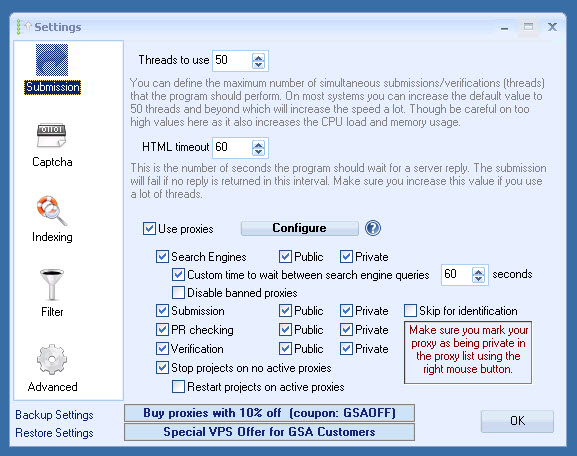Click the red private proxy notice text
The image size is (577, 456).
tap(468, 350)
